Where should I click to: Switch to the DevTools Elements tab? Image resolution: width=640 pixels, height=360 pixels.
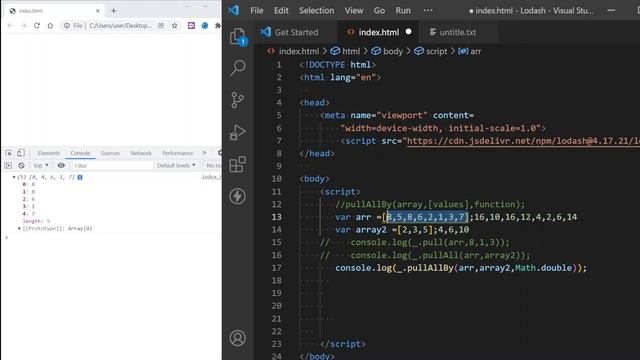coord(49,153)
